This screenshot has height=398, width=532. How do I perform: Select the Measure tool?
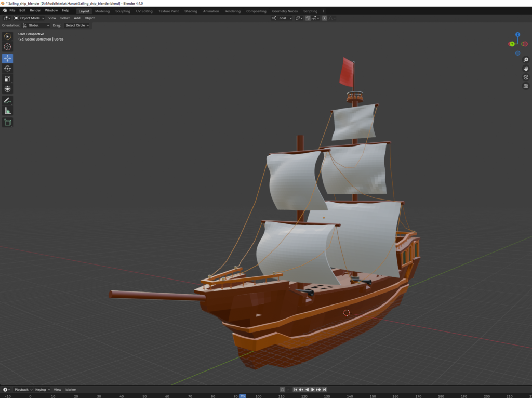[x=7, y=111]
